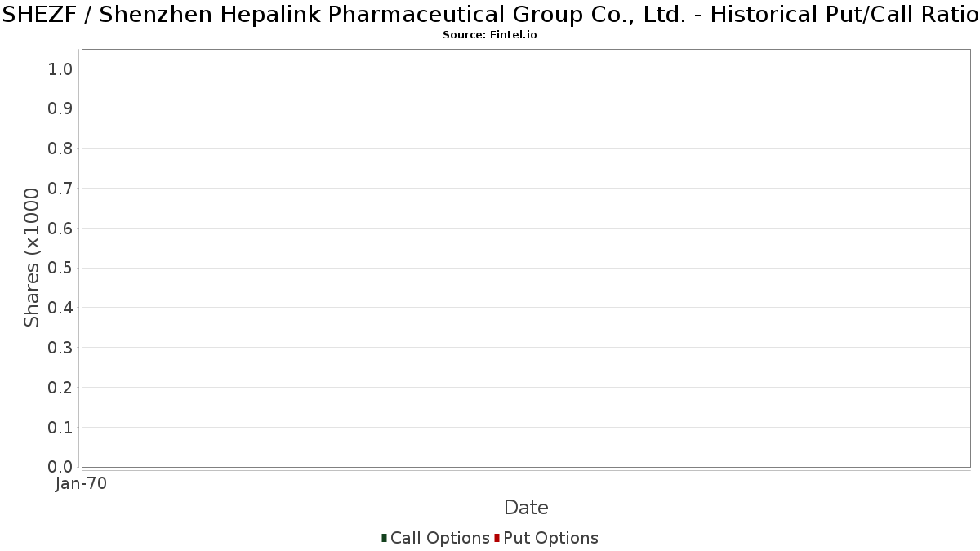Click the Shares (x1000 axis title
The height and width of the screenshot is (551, 980).
click(32, 257)
